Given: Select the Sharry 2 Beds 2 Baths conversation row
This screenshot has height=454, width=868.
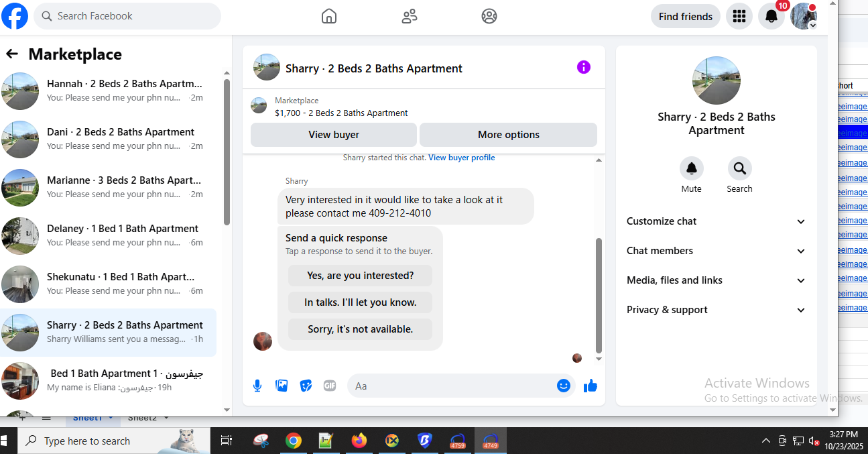Looking at the screenshot, I should coord(108,333).
